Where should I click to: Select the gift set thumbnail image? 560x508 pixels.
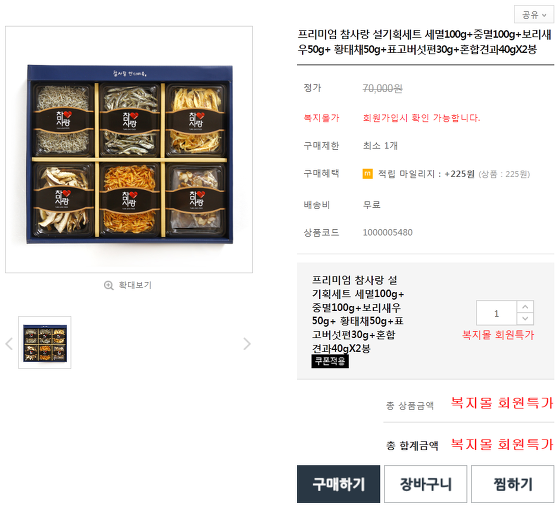tap(45, 343)
